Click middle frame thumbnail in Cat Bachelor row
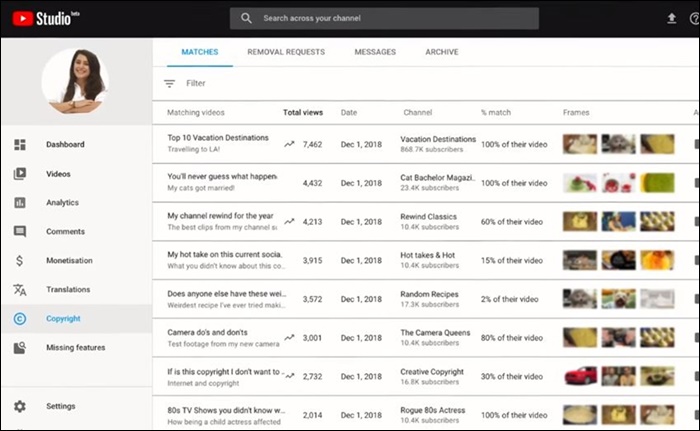The image size is (700, 431). click(x=618, y=183)
